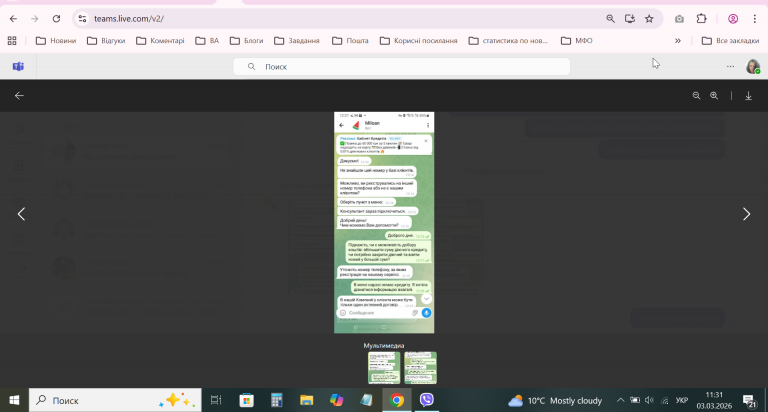This screenshot has height=412, width=768.
Task: Open volume control in system tray
Action: click(x=649, y=400)
